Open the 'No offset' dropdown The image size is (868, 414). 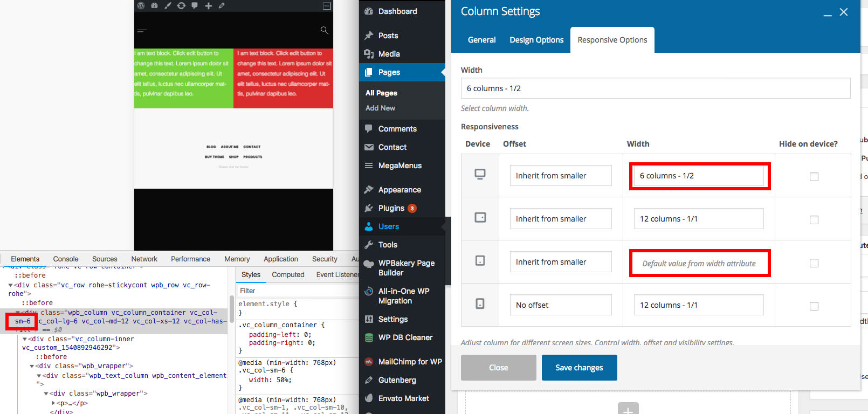click(560, 305)
